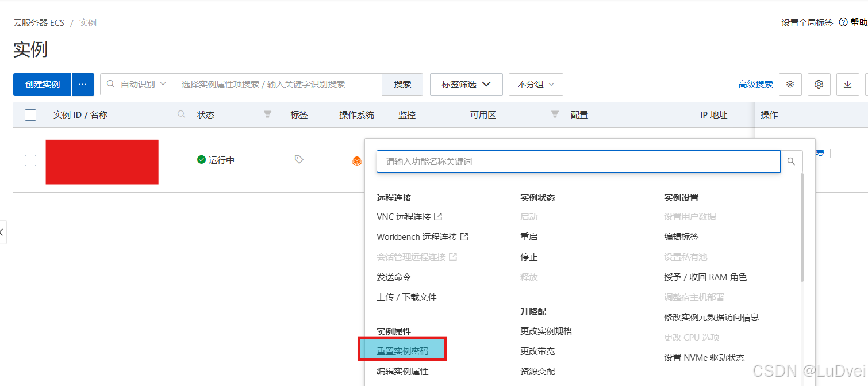The image size is (868, 386).
Task: Open the 标签筛选 dropdown
Action: coord(466,84)
